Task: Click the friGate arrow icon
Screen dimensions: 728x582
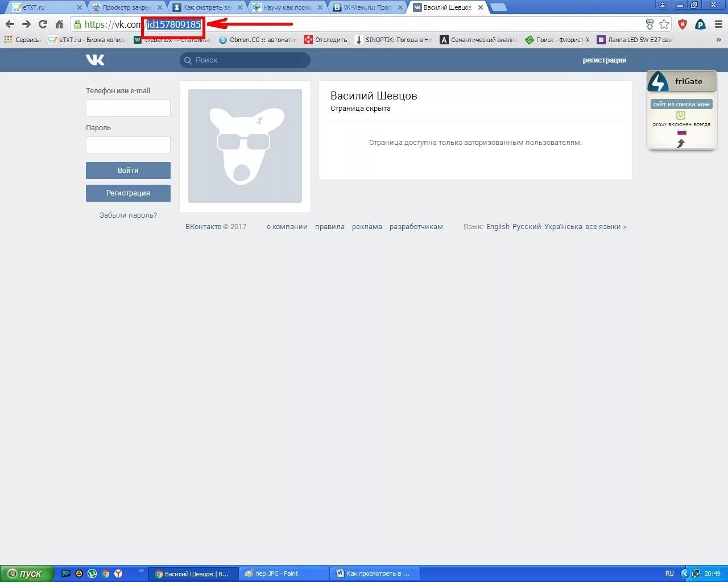Action: 681,143
